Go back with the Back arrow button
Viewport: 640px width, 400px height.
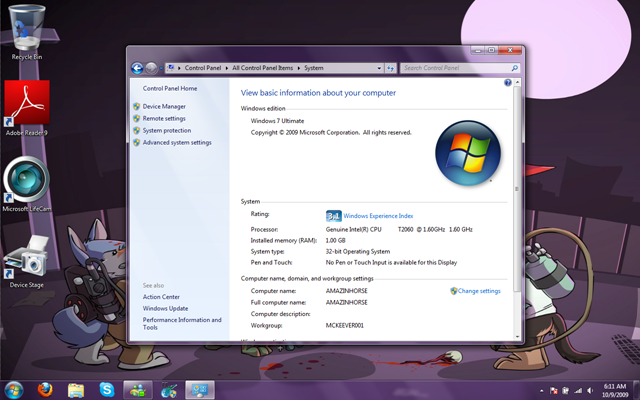[x=137, y=68]
